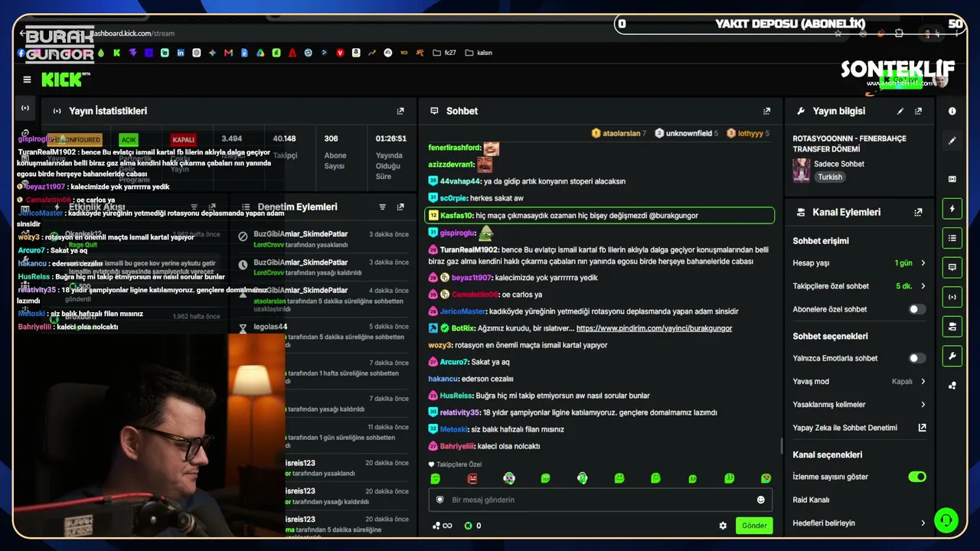Click the Gönder send button
The image size is (980, 551).
coord(754,526)
